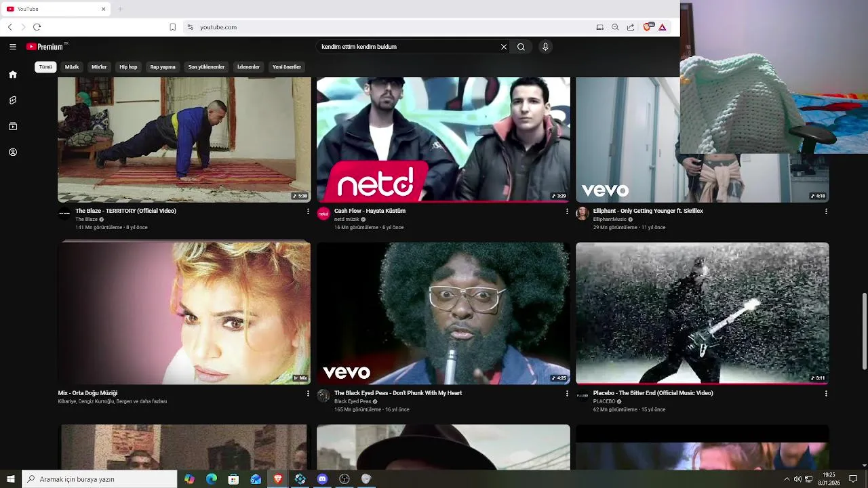Select the İzlenenler filter chip
Viewport: 868px width, 488px height.
[248, 67]
